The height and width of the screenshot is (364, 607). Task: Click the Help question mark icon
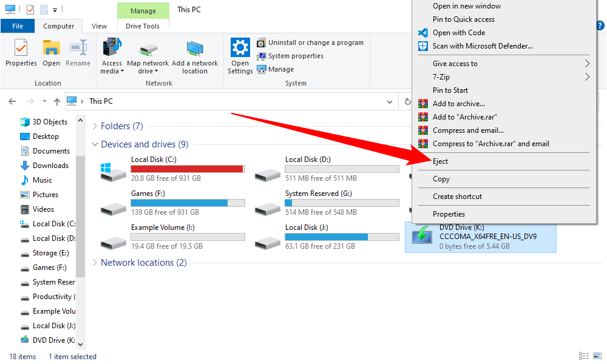pos(600,25)
